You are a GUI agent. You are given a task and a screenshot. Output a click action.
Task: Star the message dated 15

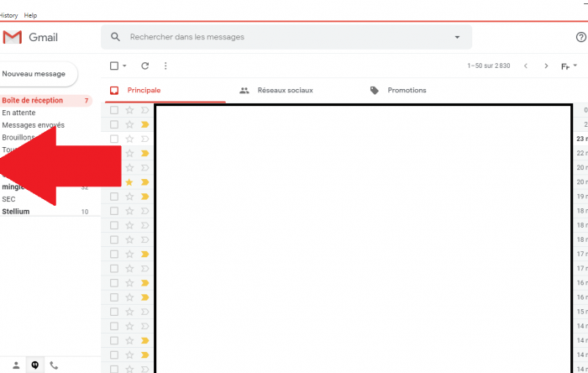pyautogui.click(x=129, y=312)
